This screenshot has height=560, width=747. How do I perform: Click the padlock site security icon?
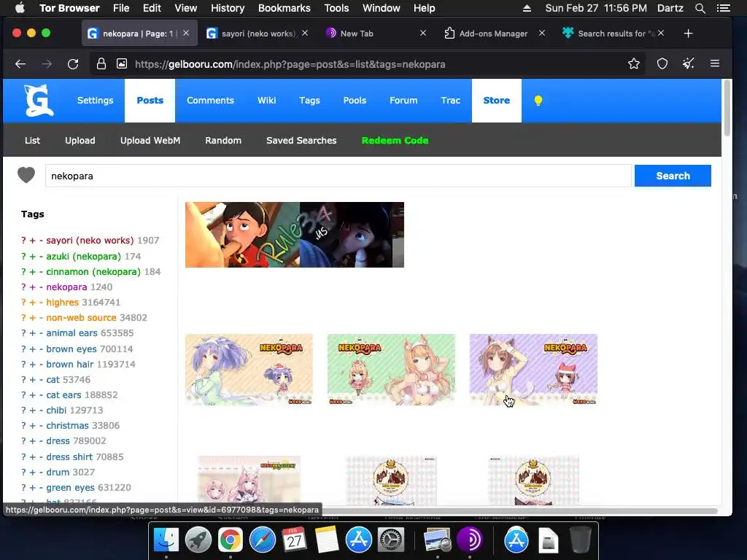101,64
